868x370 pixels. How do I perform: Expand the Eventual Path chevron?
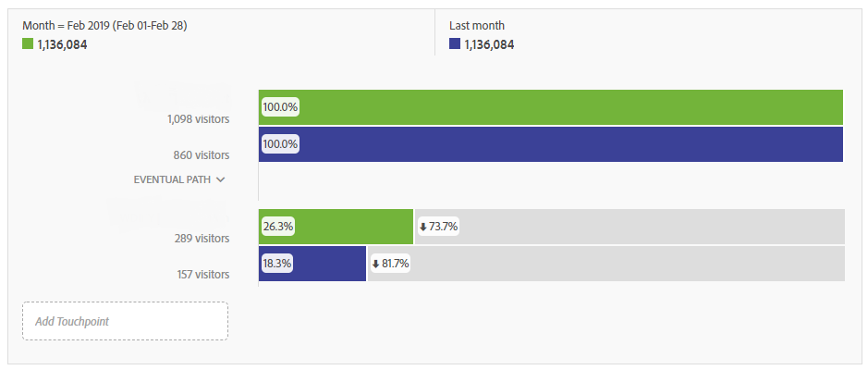coord(220,179)
